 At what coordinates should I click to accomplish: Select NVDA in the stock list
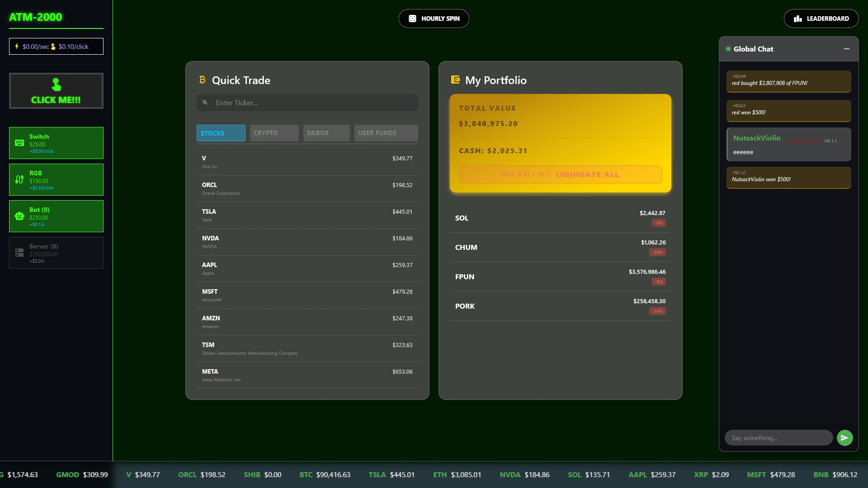[307, 242]
